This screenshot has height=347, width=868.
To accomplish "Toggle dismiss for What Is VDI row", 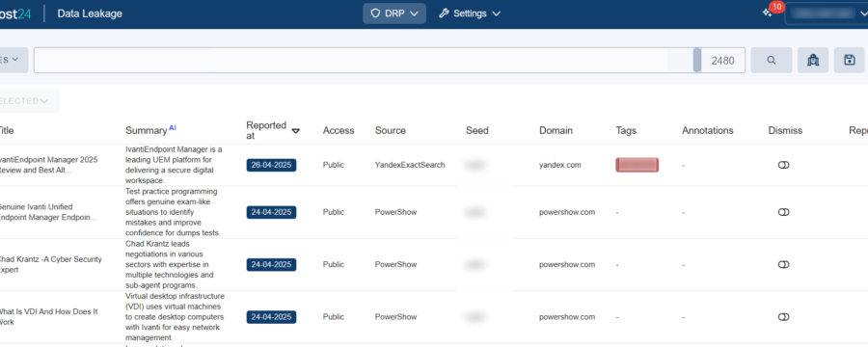I will [783, 316].
